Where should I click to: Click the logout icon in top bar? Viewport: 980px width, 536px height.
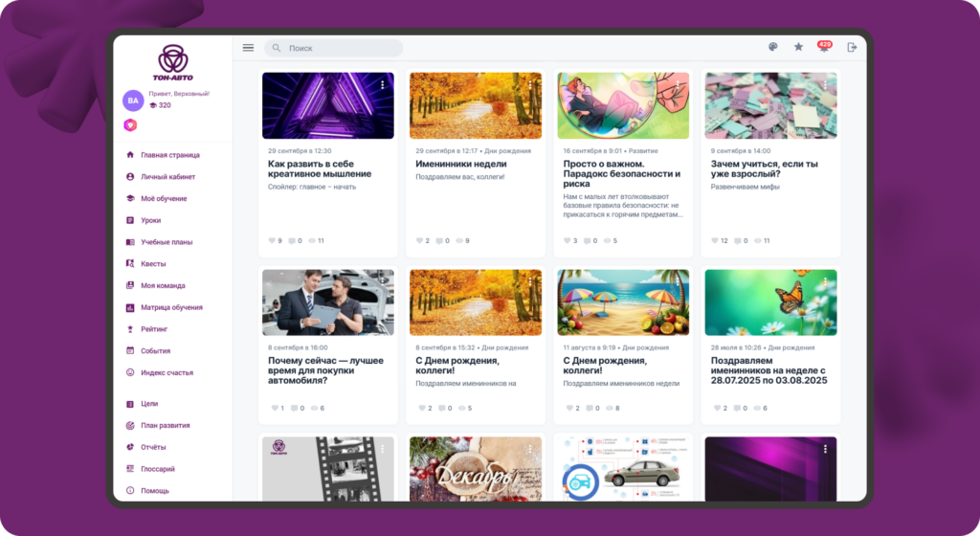[x=852, y=48]
